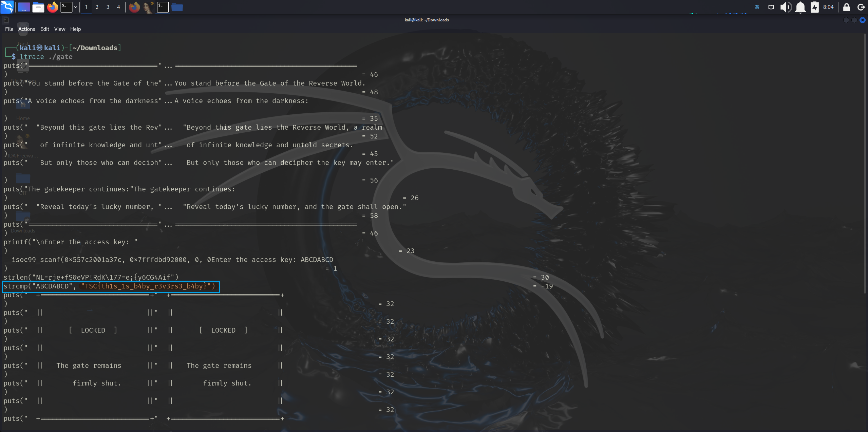
Task: Switch to workspace 2
Action: [97, 7]
